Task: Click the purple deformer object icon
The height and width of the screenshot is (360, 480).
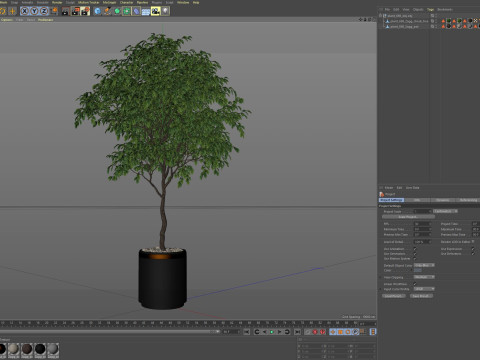Action: [x=136, y=11]
